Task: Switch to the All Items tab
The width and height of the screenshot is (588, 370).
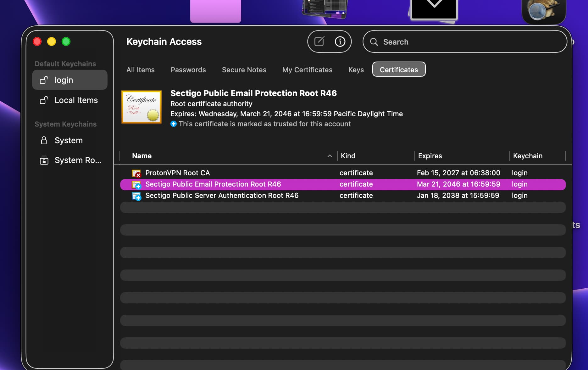Action: 141,70
